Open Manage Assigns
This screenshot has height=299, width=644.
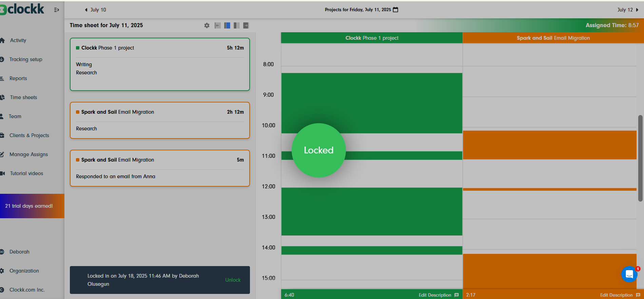click(28, 154)
